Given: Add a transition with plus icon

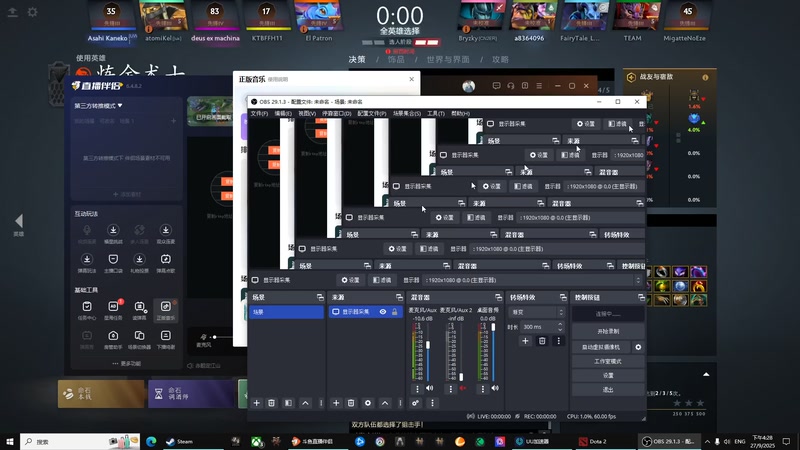Looking at the screenshot, I should [526, 341].
